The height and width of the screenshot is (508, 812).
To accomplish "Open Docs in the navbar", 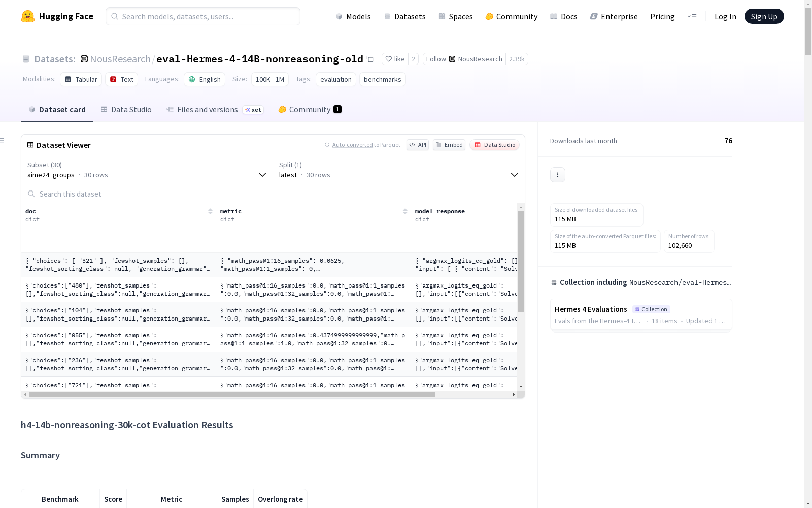I will point(564,16).
